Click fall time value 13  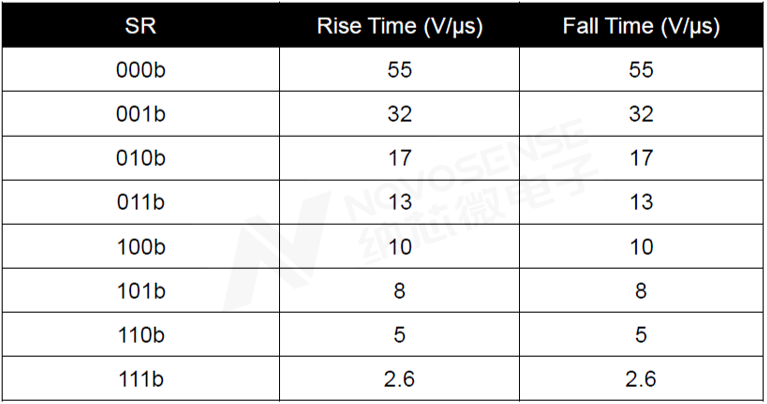point(641,202)
